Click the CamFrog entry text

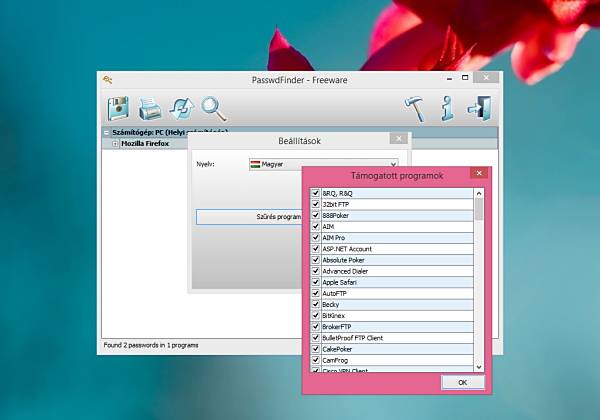coord(335,360)
